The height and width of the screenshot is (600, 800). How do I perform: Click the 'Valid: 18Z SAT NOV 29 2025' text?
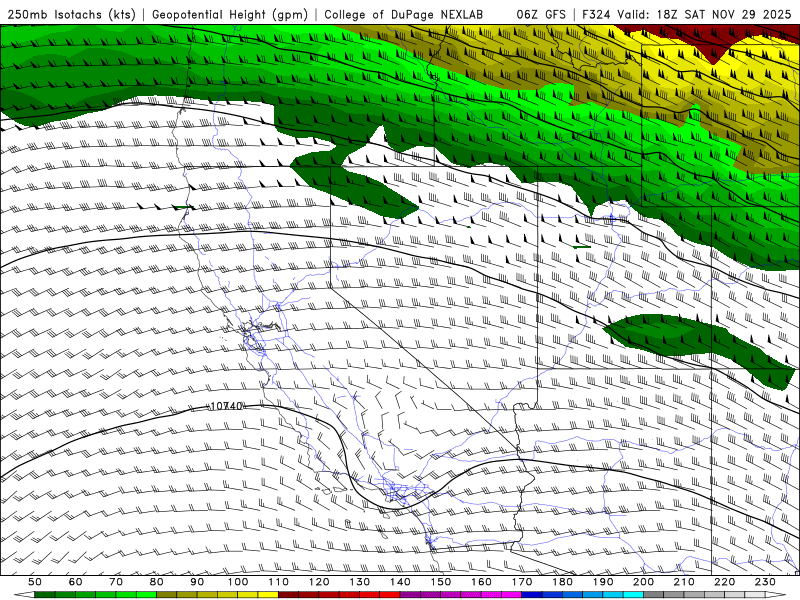(705, 14)
